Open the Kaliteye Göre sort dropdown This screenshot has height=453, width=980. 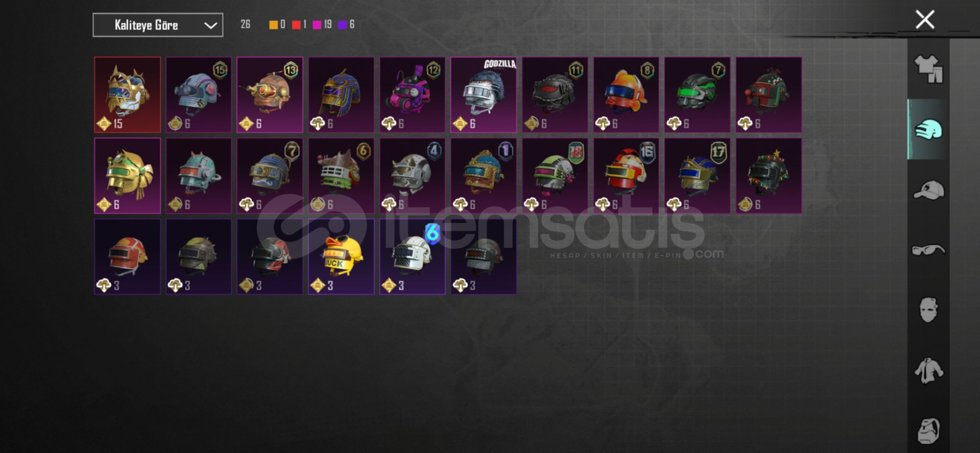(158, 25)
